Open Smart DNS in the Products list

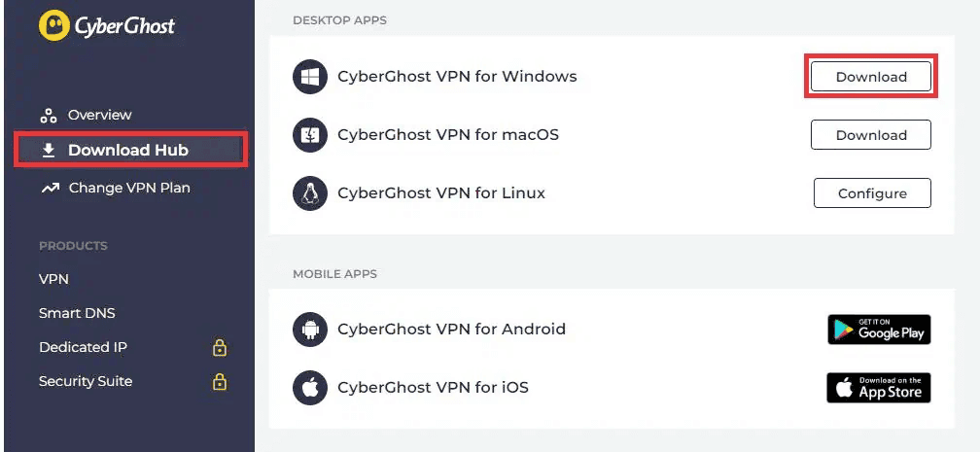(77, 313)
